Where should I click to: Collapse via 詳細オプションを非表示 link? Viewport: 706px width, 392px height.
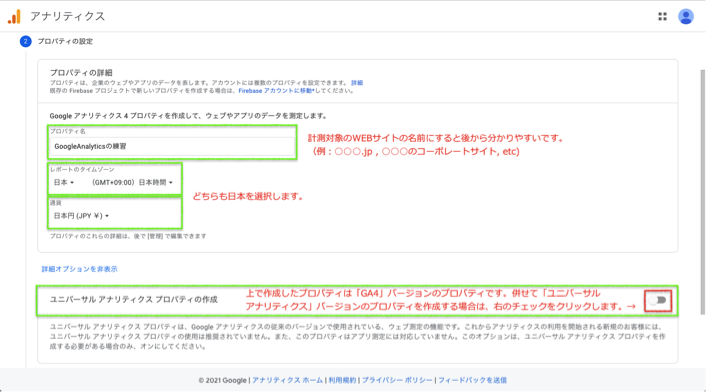(x=79, y=269)
